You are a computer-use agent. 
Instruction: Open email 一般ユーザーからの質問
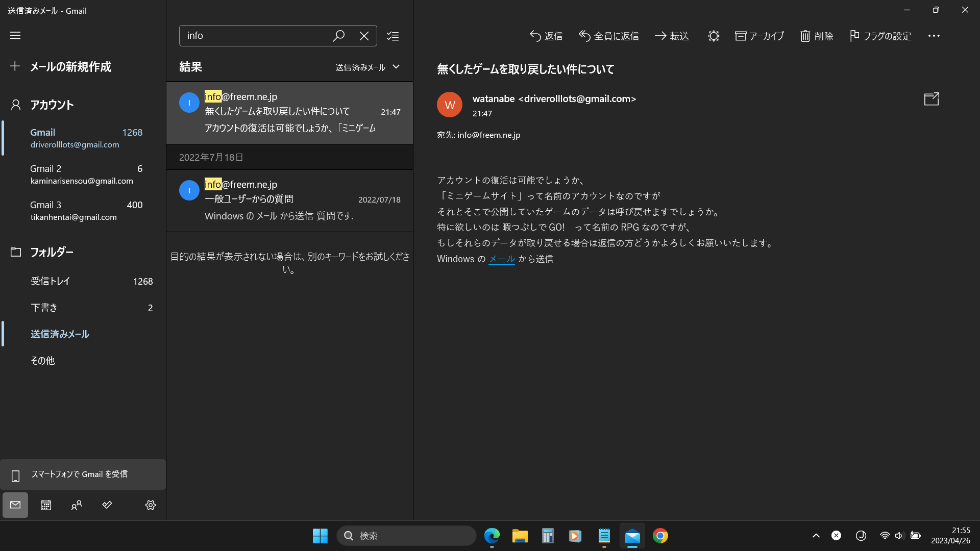289,201
